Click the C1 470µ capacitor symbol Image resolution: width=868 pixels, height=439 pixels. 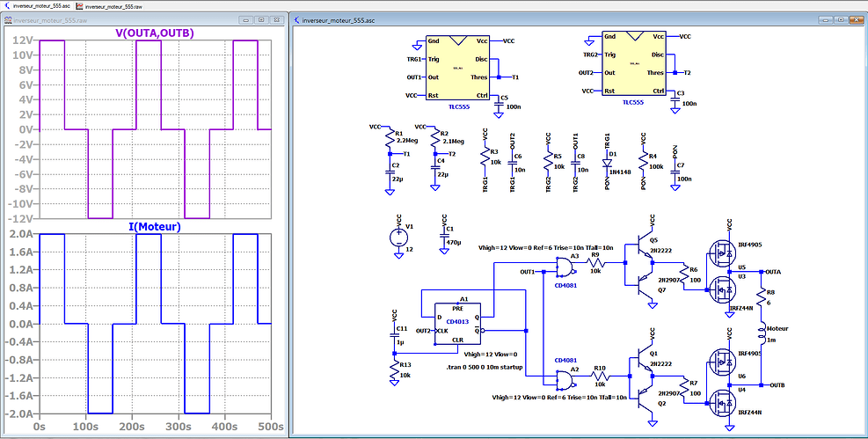point(443,237)
